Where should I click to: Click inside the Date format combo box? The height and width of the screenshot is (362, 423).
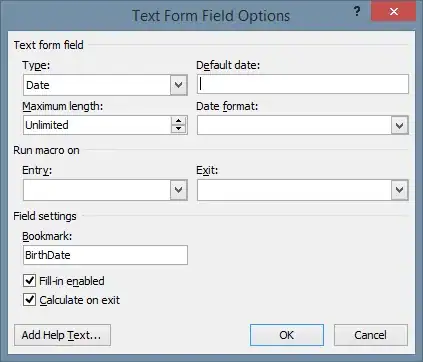(294, 125)
